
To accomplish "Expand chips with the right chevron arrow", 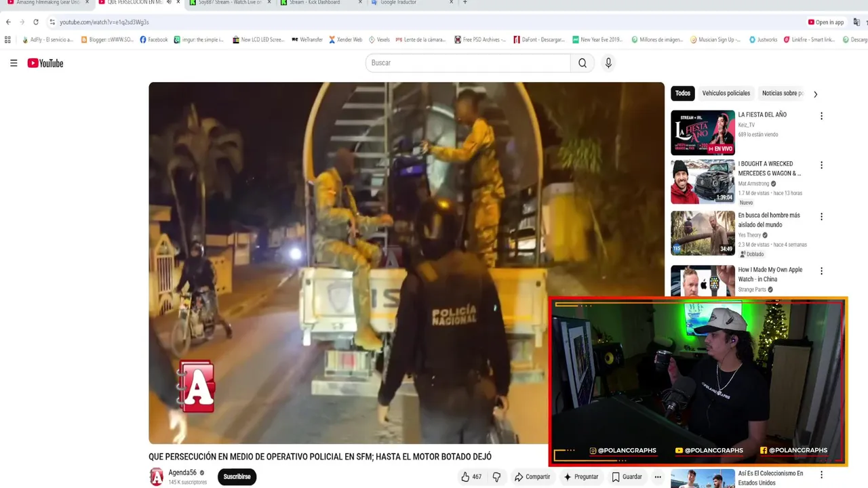I will click(815, 94).
